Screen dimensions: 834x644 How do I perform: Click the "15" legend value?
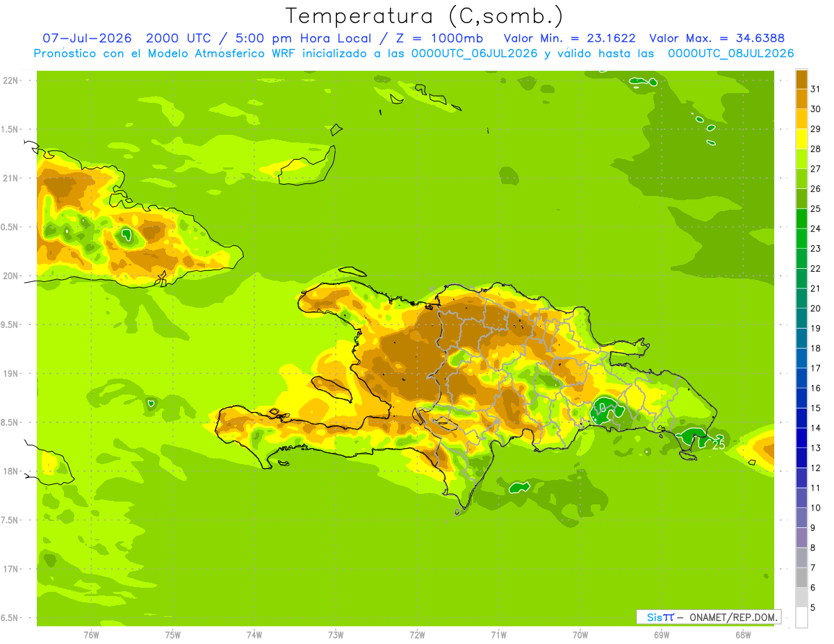click(816, 408)
